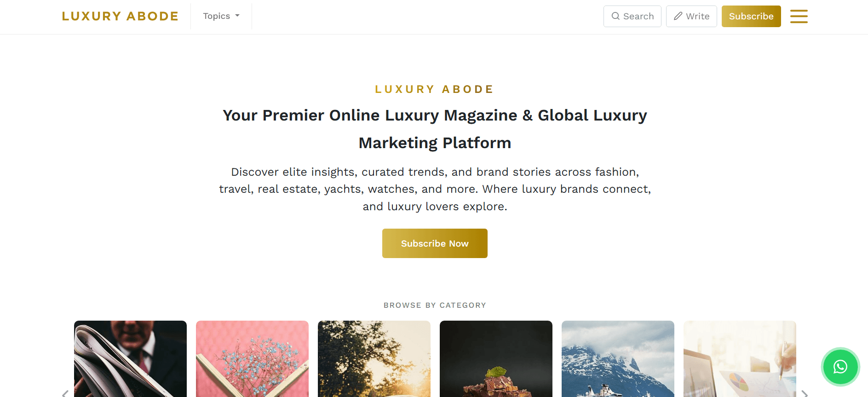Open the newspaper businessman category thumbnail
Screen dimensions: 868x397
[x=130, y=359]
